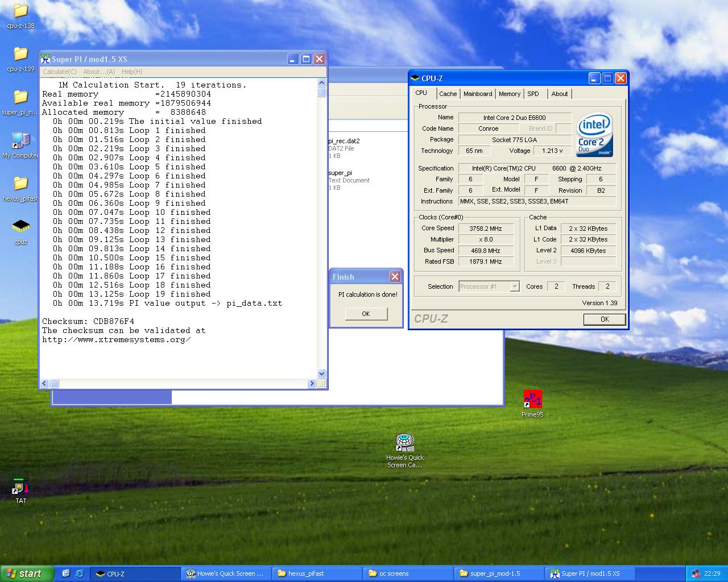The image size is (728, 582).
Task: Open the Windows start menu
Action: click(x=27, y=573)
